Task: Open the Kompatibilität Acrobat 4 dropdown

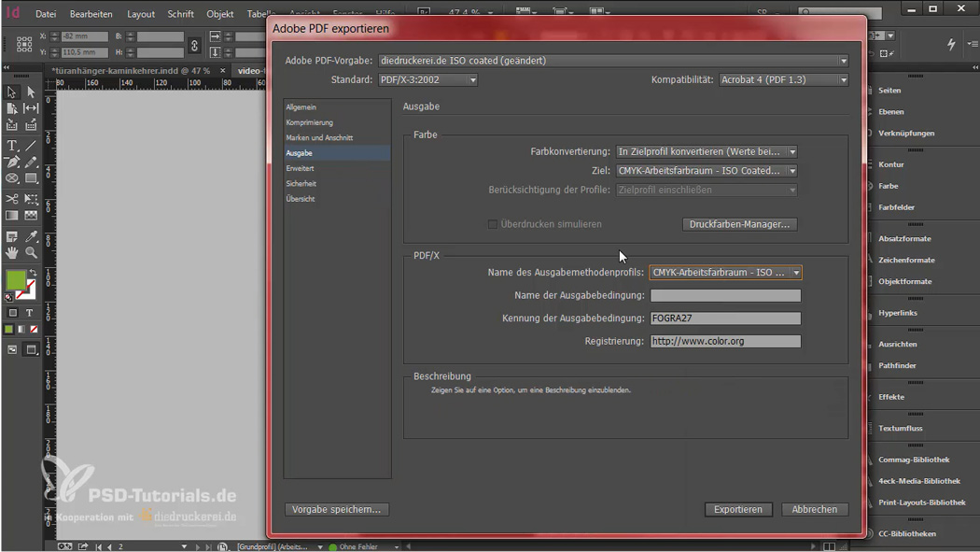Action: pyautogui.click(x=843, y=80)
